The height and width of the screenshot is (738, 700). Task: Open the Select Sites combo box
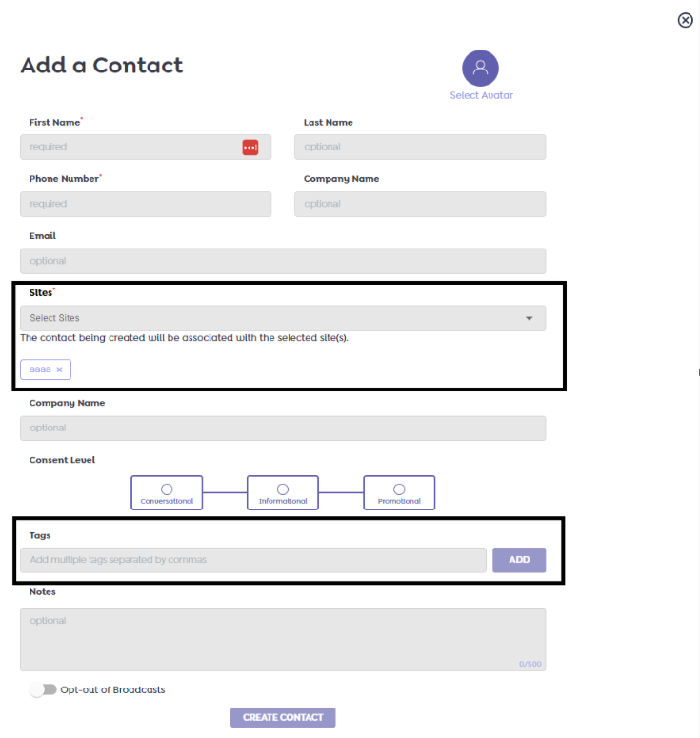[276, 318]
